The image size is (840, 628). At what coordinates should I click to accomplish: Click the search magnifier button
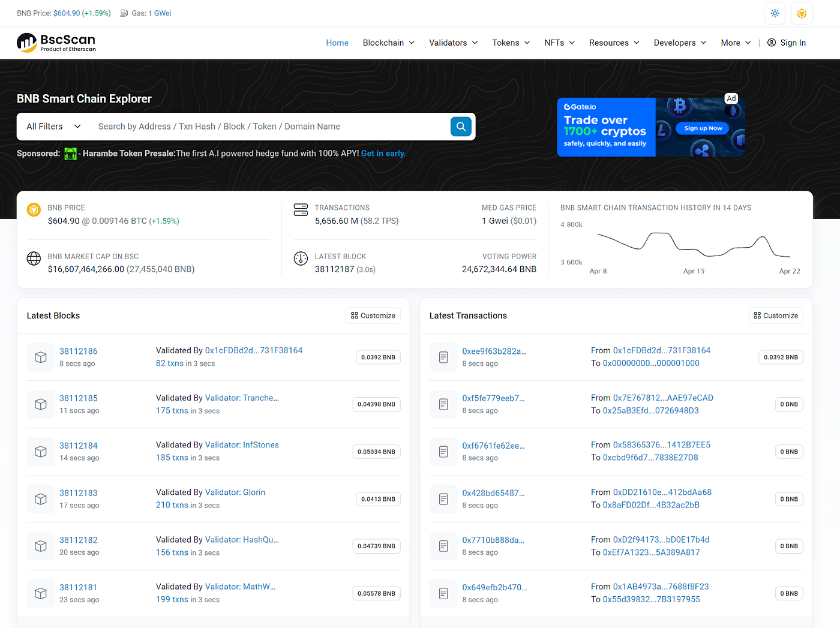click(461, 127)
